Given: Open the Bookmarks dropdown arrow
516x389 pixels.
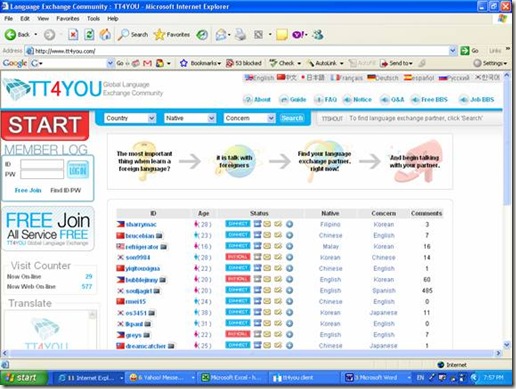Looking at the screenshot, I should (x=219, y=63).
